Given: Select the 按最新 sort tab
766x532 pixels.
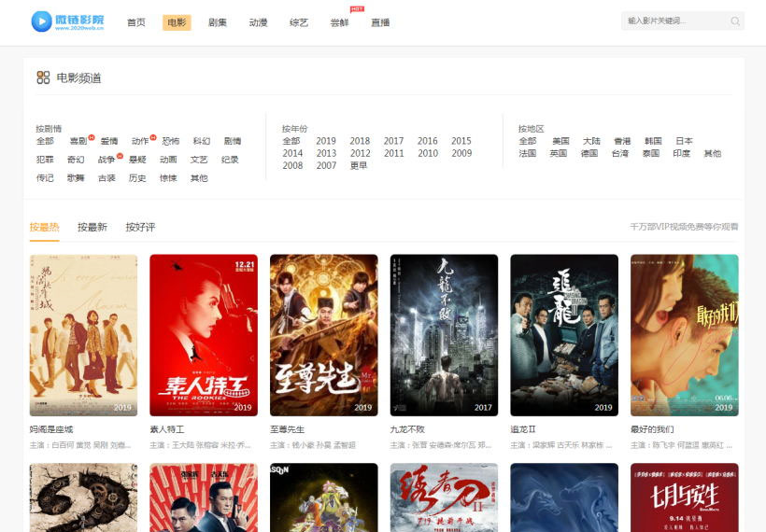Looking at the screenshot, I should tap(92, 227).
